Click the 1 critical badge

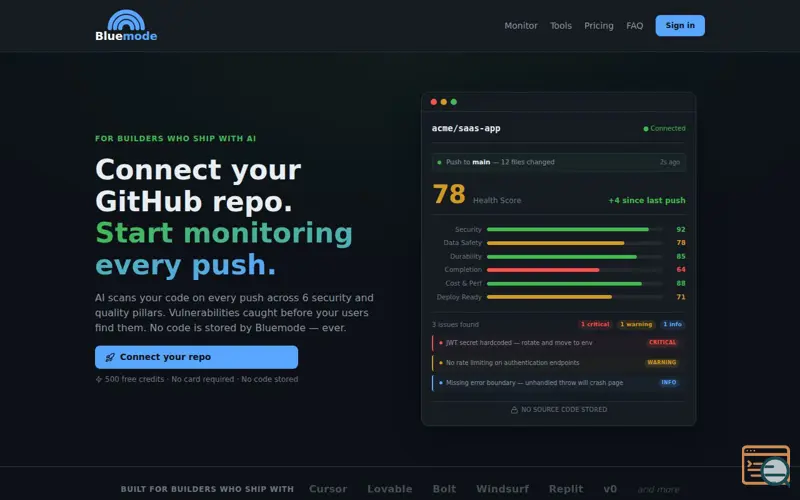[595, 324]
